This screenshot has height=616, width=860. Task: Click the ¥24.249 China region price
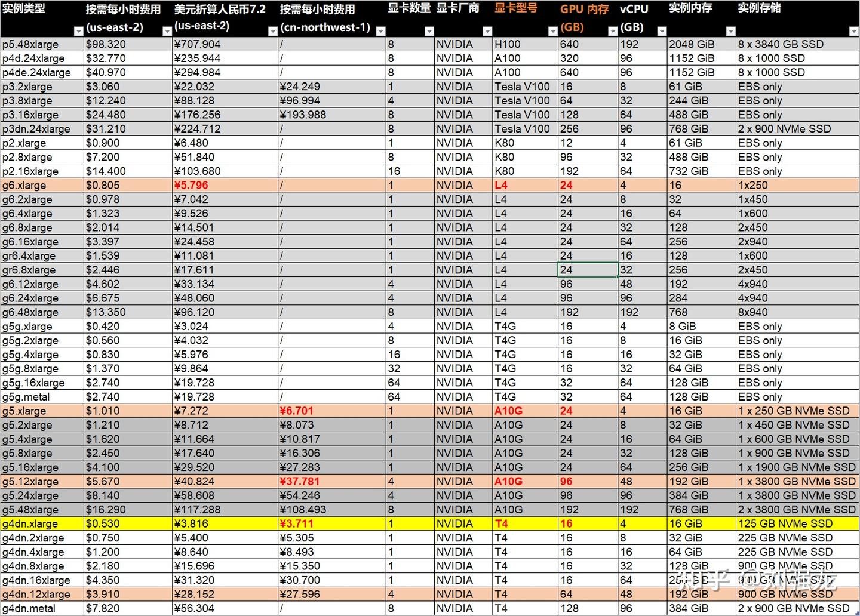point(332,87)
